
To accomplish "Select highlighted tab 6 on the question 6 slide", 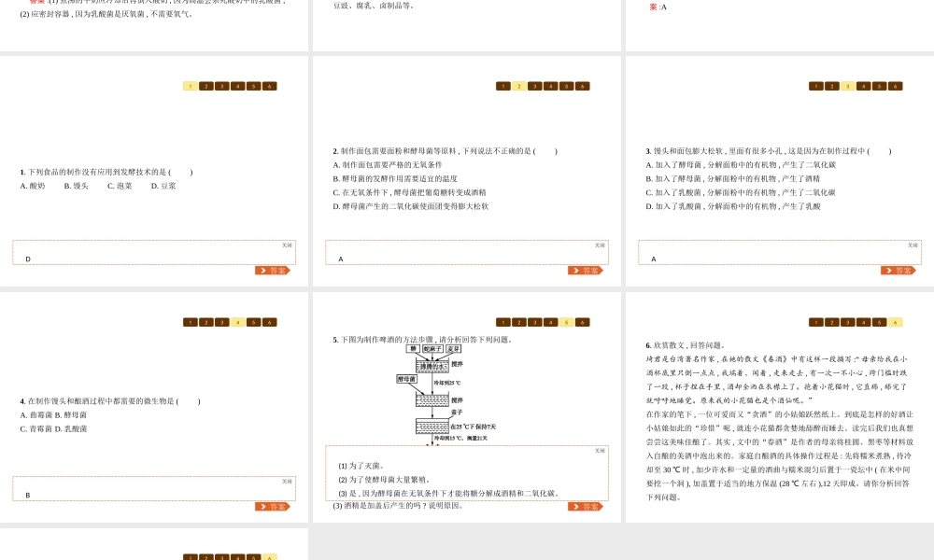I will click(x=895, y=323).
